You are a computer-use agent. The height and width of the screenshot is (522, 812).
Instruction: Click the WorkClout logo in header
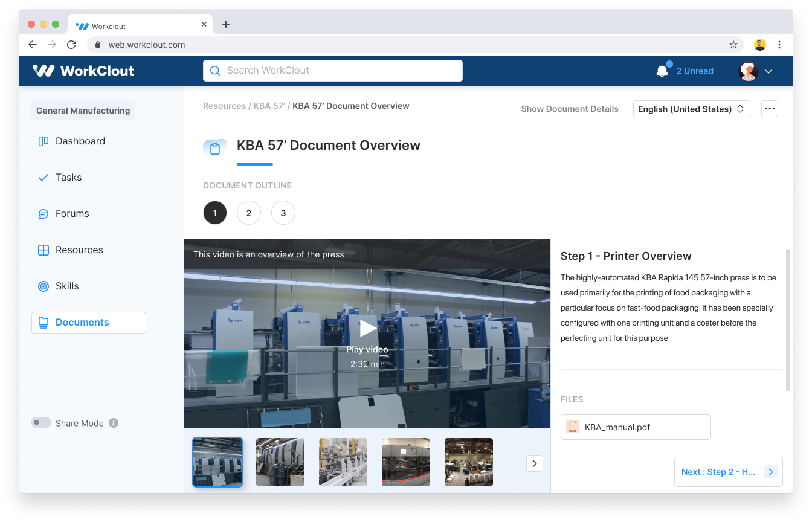point(83,71)
